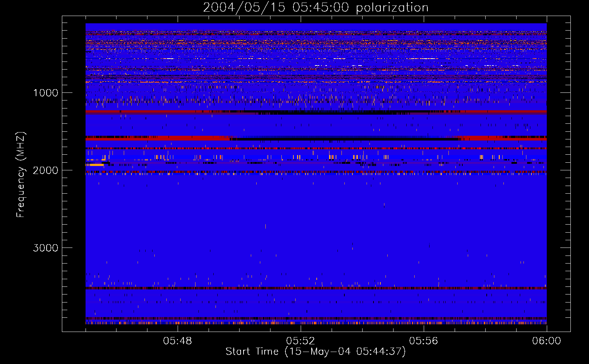589x364 pixels.
Task: Click the 05:48 time tick label
Action: (178, 341)
